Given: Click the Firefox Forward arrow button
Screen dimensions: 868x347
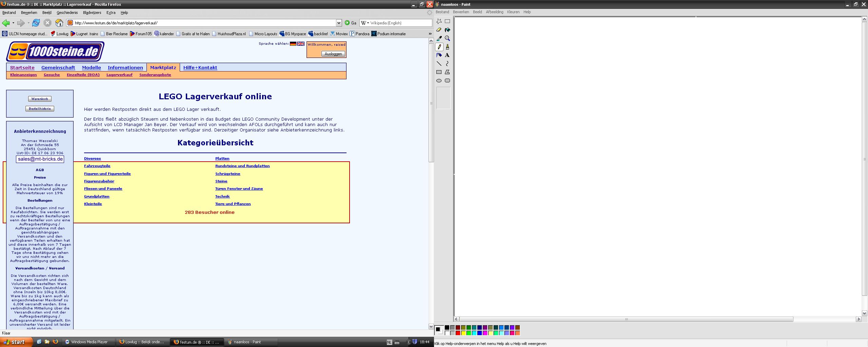Looking at the screenshot, I should (x=21, y=23).
